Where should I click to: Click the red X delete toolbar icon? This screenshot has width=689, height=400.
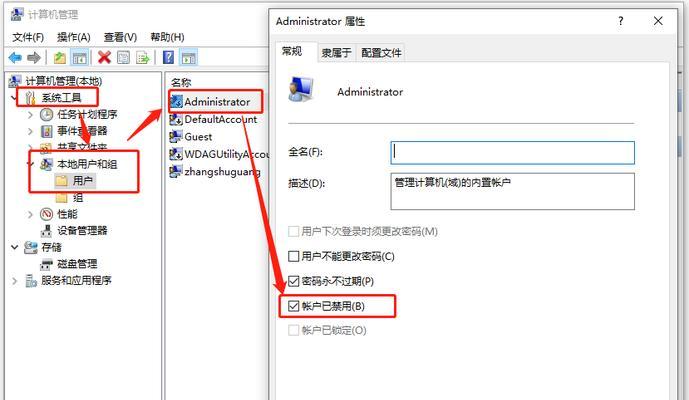point(104,58)
